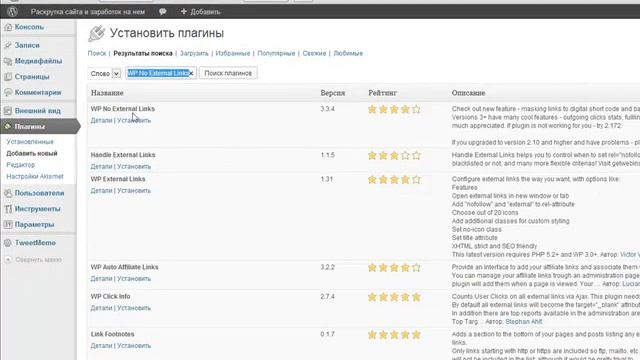
Task: Select the Результаты поиска tab
Action: [x=143, y=53]
